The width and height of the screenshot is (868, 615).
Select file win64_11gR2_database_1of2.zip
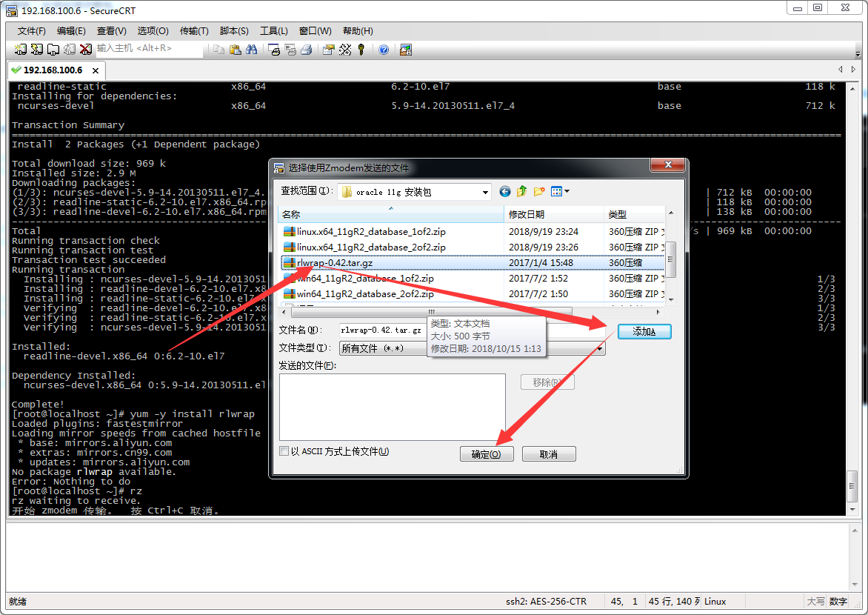coord(473,278)
